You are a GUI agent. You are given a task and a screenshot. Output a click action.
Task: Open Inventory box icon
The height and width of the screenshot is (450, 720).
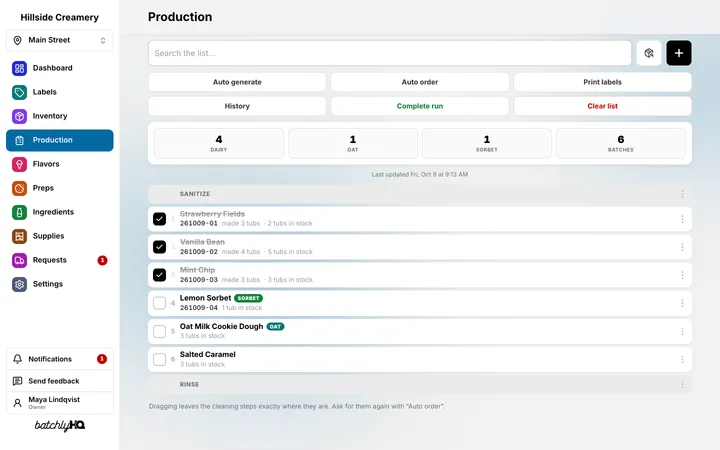point(19,116)
